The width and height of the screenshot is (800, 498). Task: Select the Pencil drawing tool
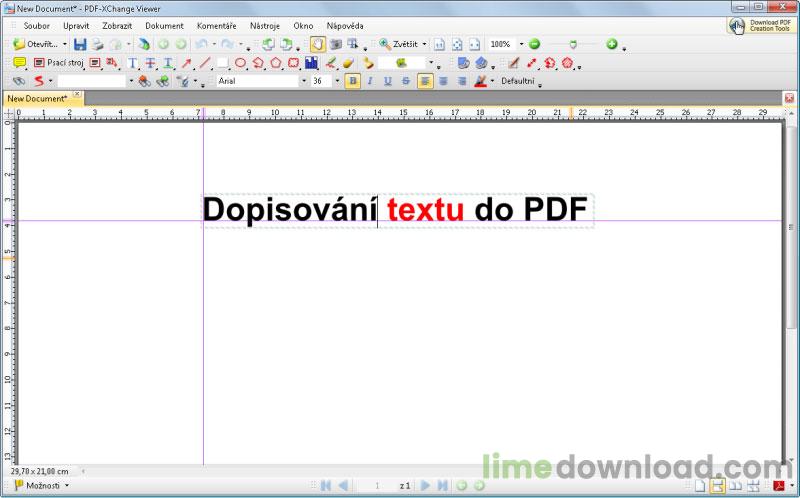331,63
